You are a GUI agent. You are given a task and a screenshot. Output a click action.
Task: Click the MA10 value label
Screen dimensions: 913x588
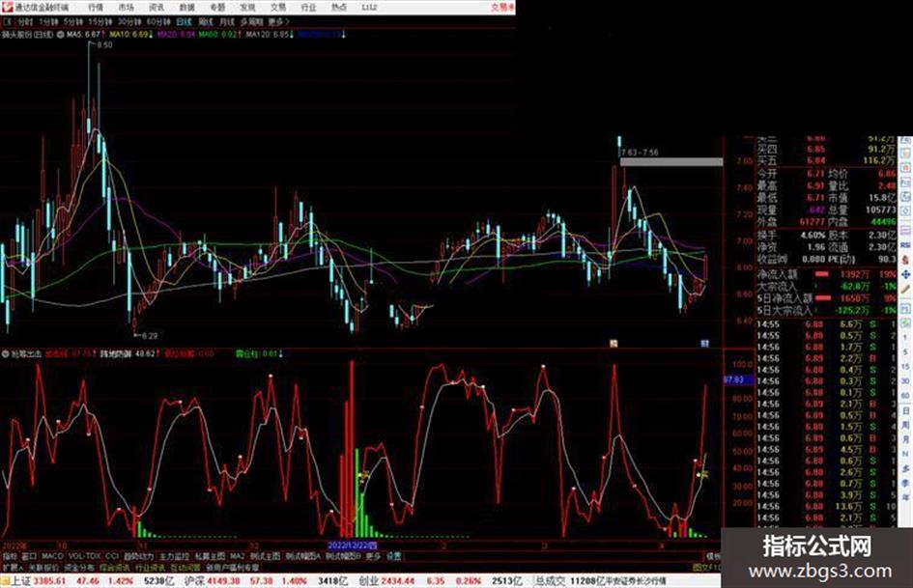(x=131, y=35)
